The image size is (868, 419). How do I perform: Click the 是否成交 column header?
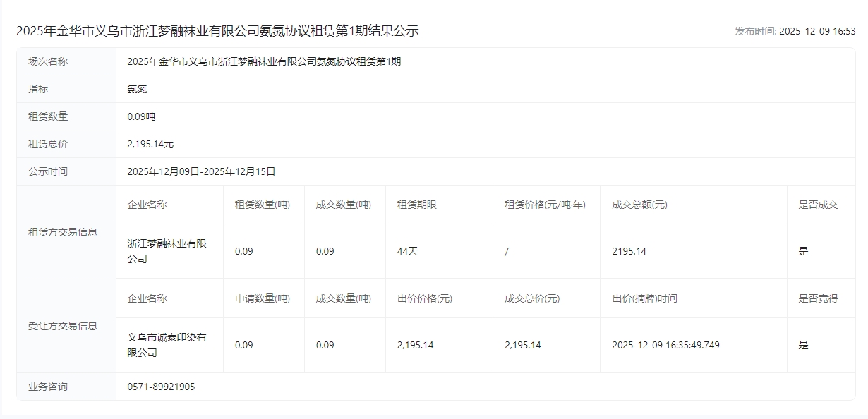(818, 205)
